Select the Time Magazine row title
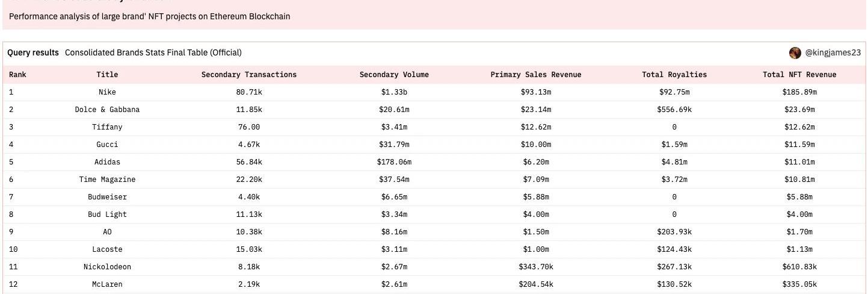Screen dimensions: 868x294 107,180
